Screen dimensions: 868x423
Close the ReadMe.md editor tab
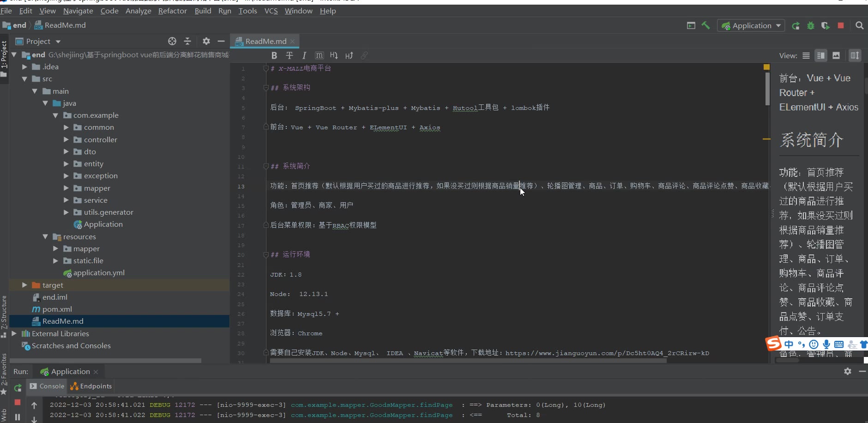pos(292,41)
